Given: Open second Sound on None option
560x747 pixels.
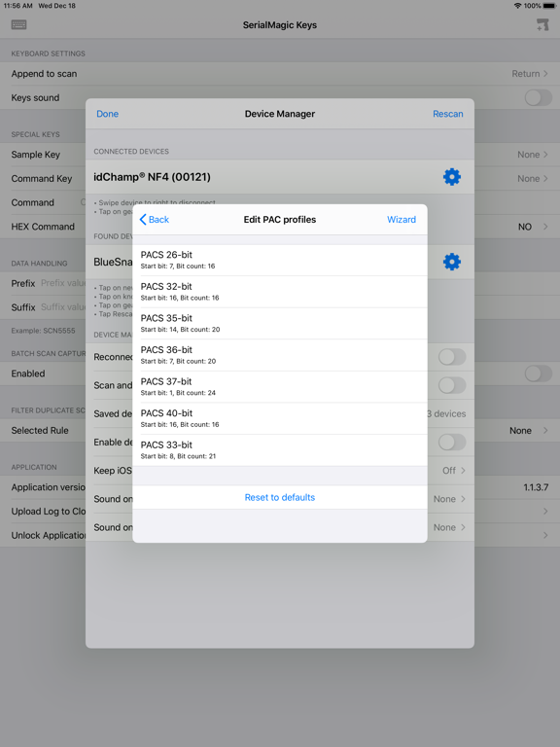Looking at the screenshot, I should point(449,527).
